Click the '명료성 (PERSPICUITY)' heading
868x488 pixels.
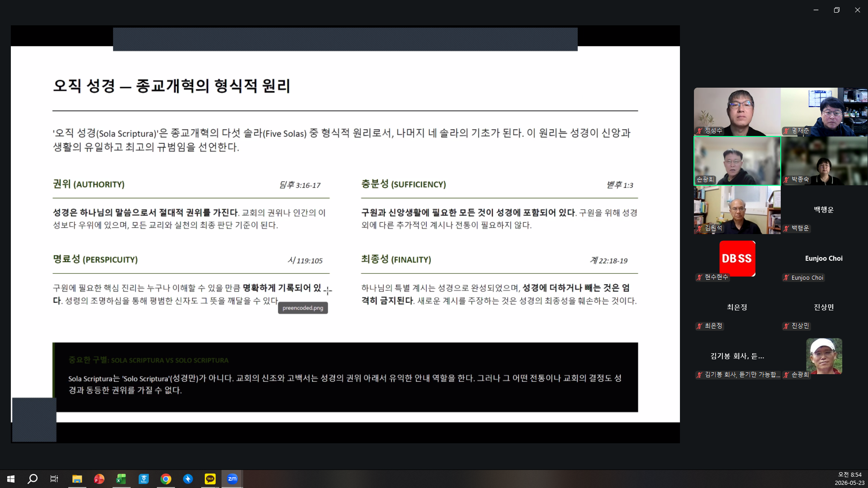click(95, 259)
